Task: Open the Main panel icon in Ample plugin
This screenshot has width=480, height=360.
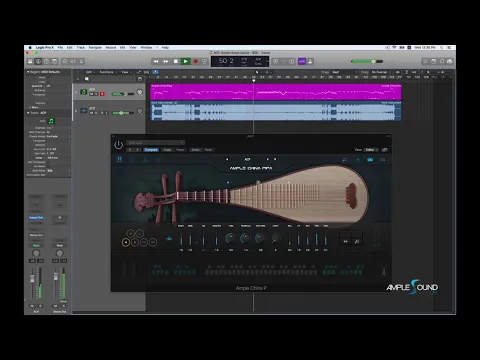Action: click(119, 159)
